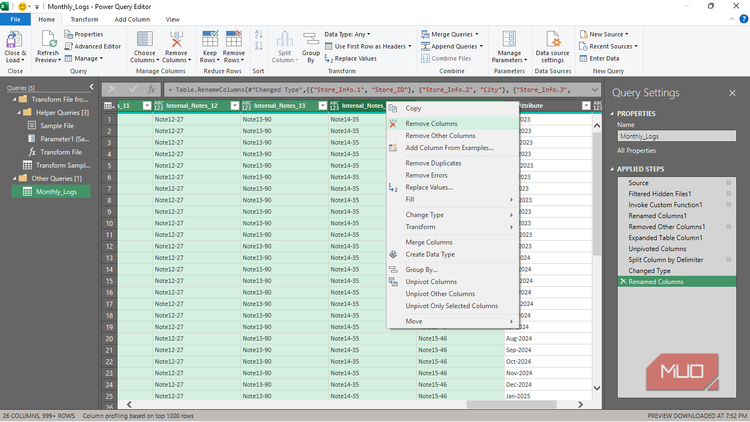
Task: Open the Add Column ribbon tab
Action: [132, 19]
